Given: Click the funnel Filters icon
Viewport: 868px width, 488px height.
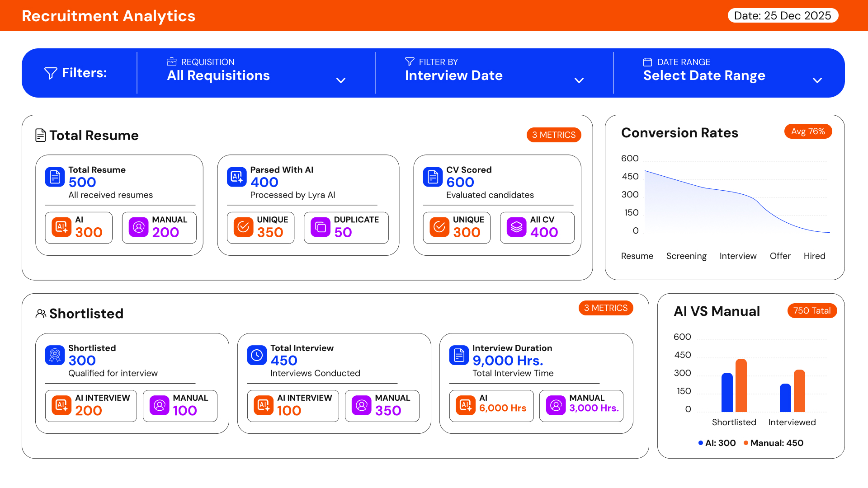Looking at the screenshot, I should click(50, 73).
